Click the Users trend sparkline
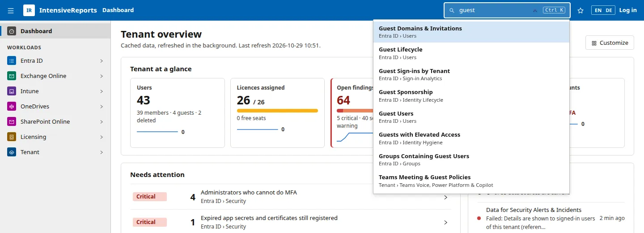This screenshot has height=233, width=644. [157, 132]
